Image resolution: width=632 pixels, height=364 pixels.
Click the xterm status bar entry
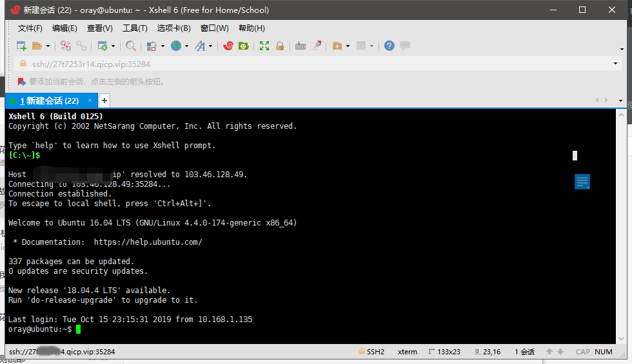click(408, 352)
